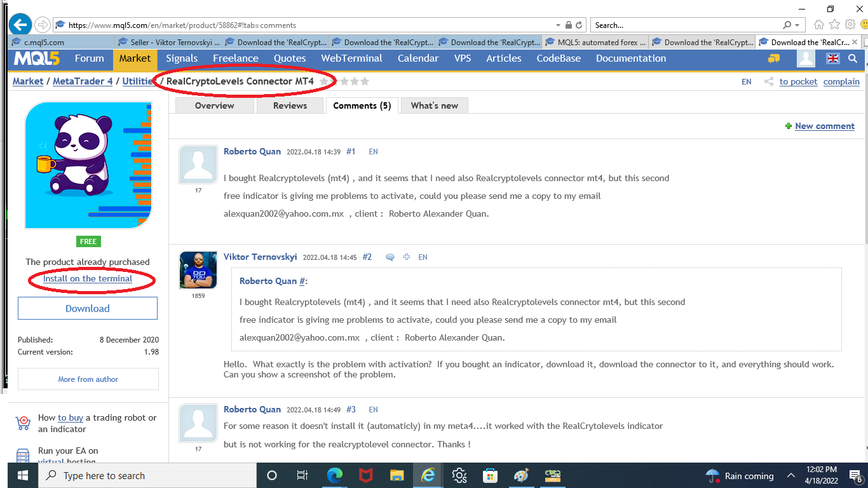This screenshot has height=488, width=868.
Task: Refresh the page with the reload icon
Action: pyautogui.click(x=579, y=25)
